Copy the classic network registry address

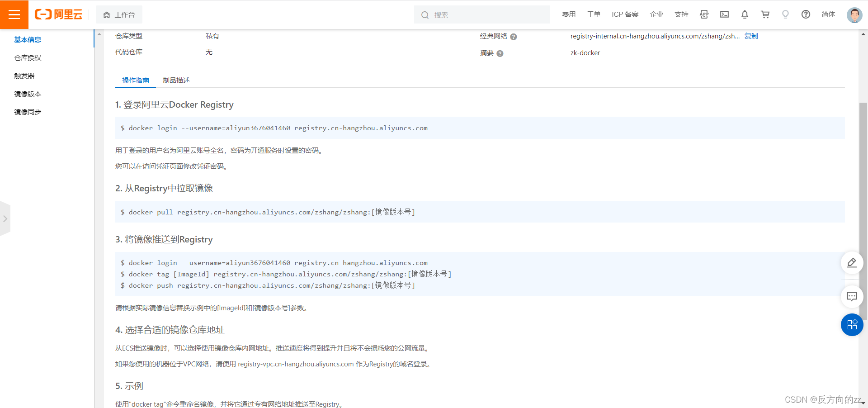pyautogui.click(x=751, y=36)
